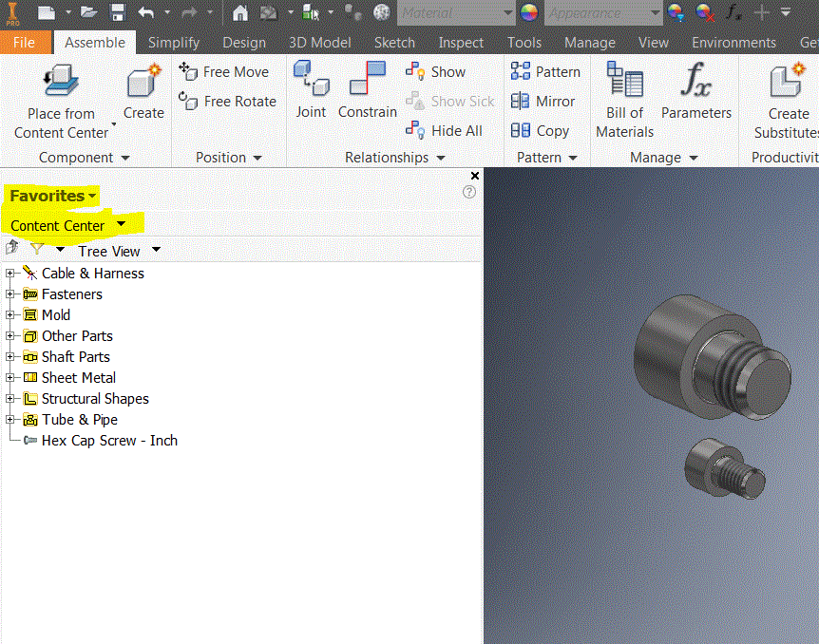The height and width of the screenshot is (644, 819).
Task: Open the appearance color wheel icon
Action: [529, 12]
